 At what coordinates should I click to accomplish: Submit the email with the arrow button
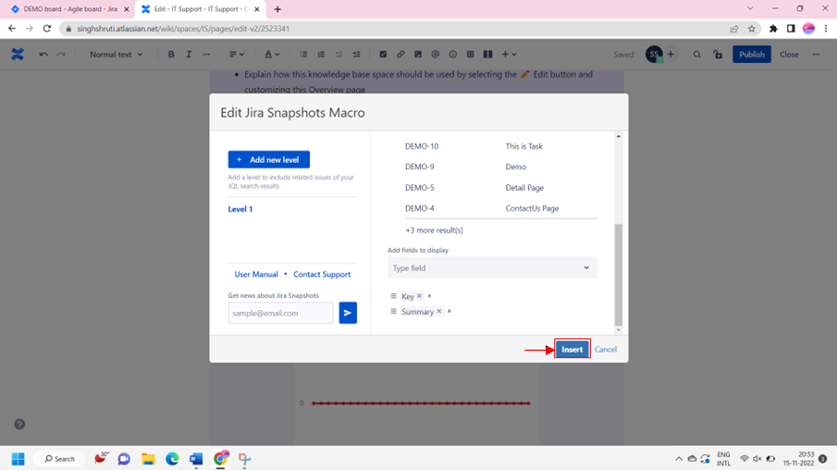pos(348,313)
